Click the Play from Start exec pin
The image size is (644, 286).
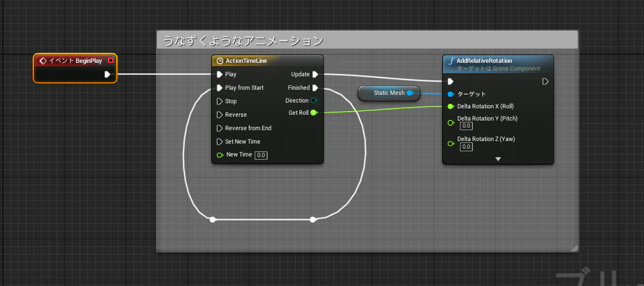click(219, 88)
